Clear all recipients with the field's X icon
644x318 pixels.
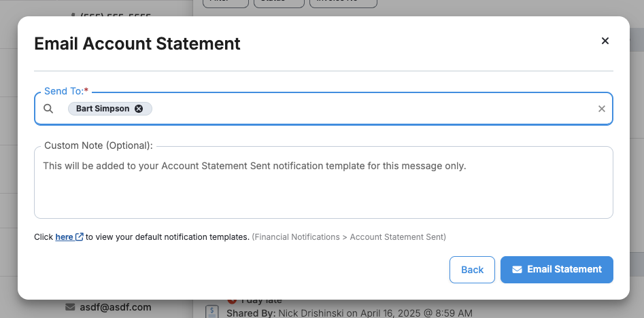pos(602,109)
